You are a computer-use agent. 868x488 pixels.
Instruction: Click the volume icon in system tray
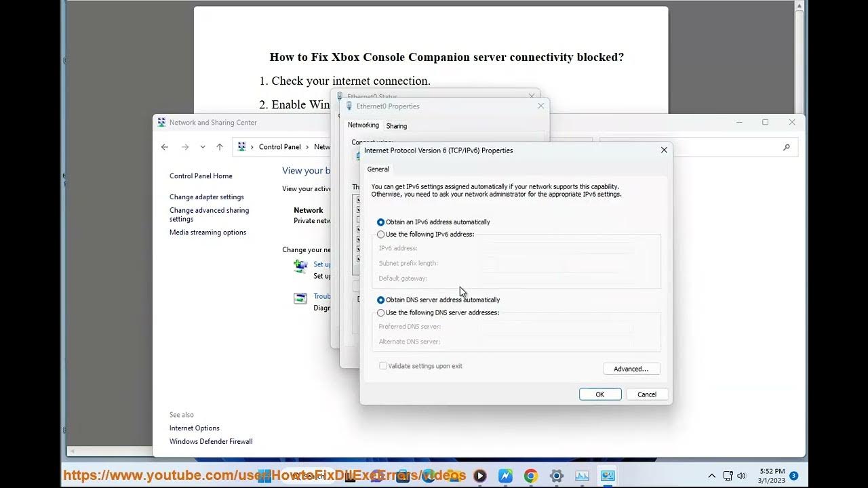741,476
